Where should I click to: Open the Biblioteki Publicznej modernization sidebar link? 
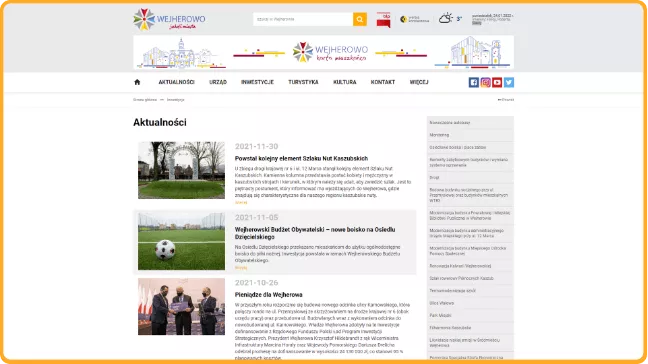pyautogui.click(x=470, y=215)
